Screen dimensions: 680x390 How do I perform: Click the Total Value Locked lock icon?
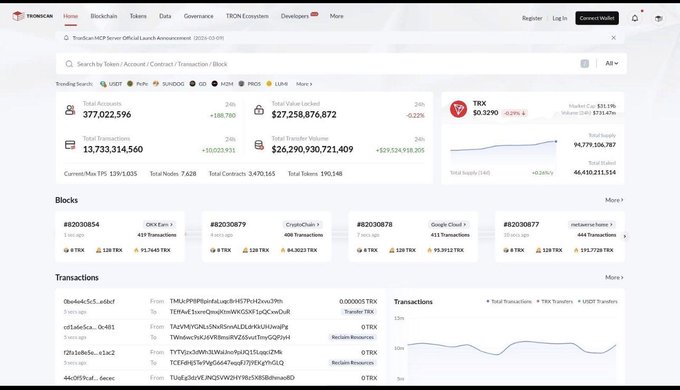pyautogui.click(x=259, y=110)
